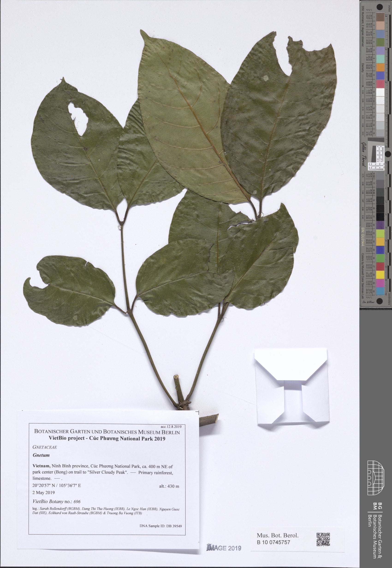This screenshot has height=568, width=392.
Task: Click 'VietBio Botany no.: 696'
Action: pos(56,502)
